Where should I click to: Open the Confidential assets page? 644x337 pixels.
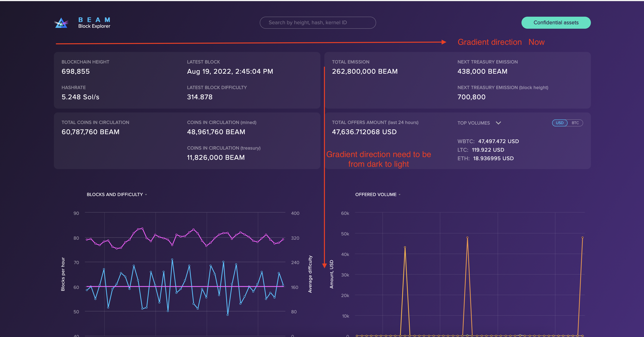point(556,22)
